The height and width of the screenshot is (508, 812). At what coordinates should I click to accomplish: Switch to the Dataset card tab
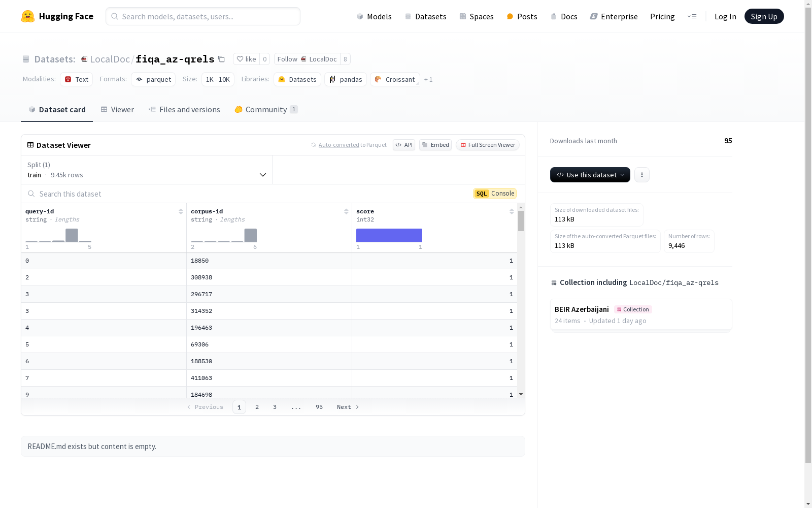tap(57, 109)
